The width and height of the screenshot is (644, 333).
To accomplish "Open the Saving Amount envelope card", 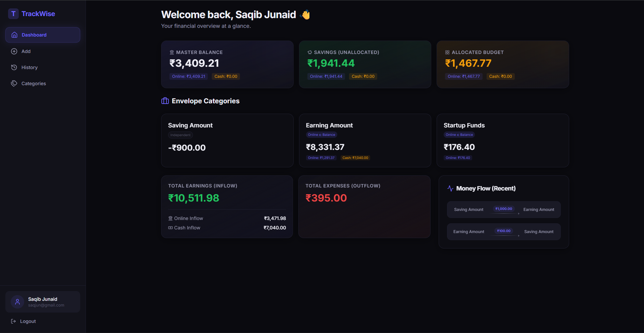I will point(227,141).
